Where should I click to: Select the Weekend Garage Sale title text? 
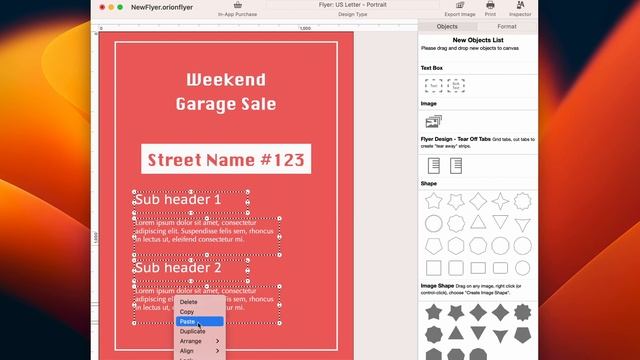pos(226,91)
